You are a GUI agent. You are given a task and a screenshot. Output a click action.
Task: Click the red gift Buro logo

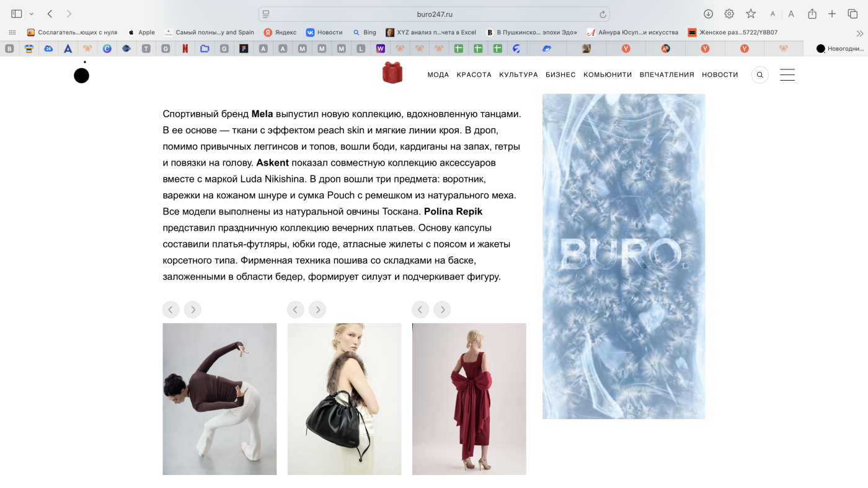click(392, 73)
